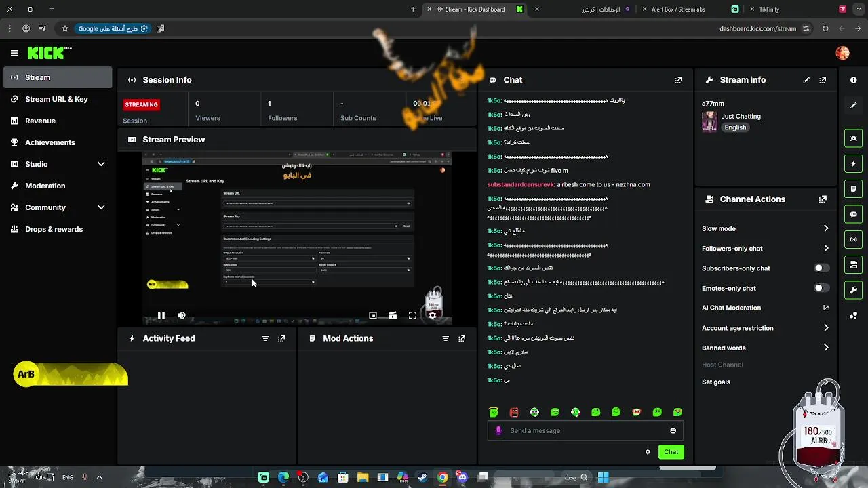Open Activity Feed filter options
This screenshot has height=488, width=868.
[265, 338]
